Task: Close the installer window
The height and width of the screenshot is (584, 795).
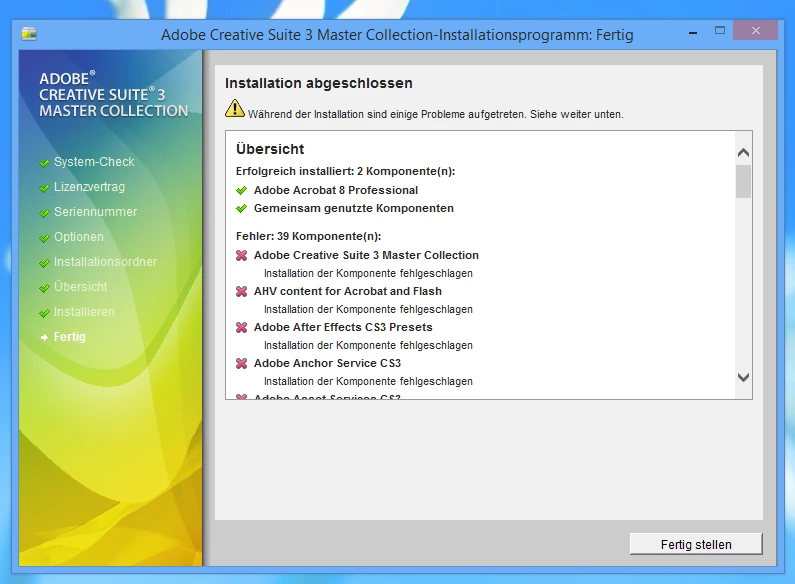Action: [755, 30]
